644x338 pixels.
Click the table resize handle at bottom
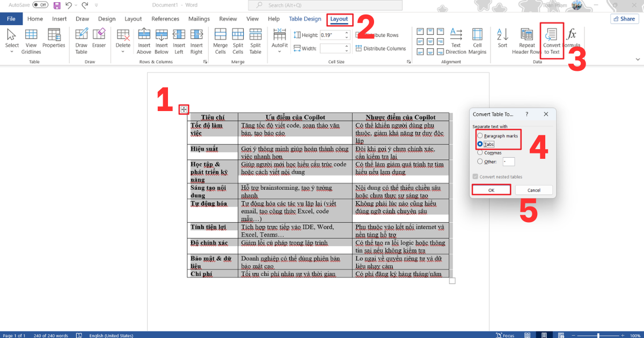(x=452, y=281)
